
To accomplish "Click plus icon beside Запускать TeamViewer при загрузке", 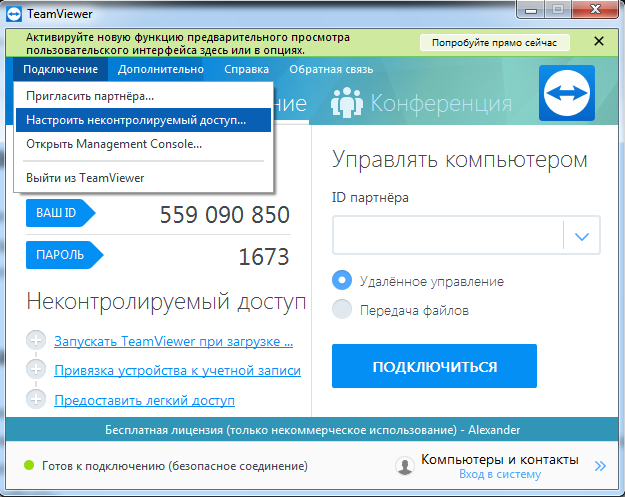I will (x=36, y=341).
